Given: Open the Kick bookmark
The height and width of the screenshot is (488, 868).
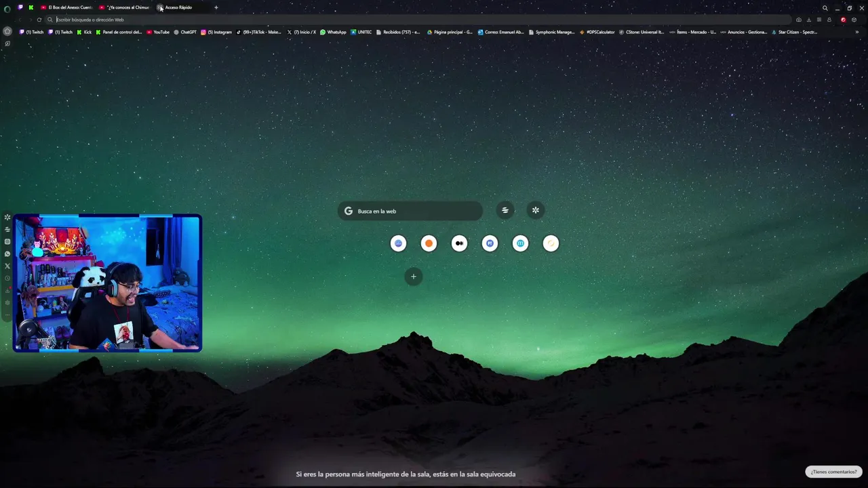Looking at the screenshot, I should 84,32.
